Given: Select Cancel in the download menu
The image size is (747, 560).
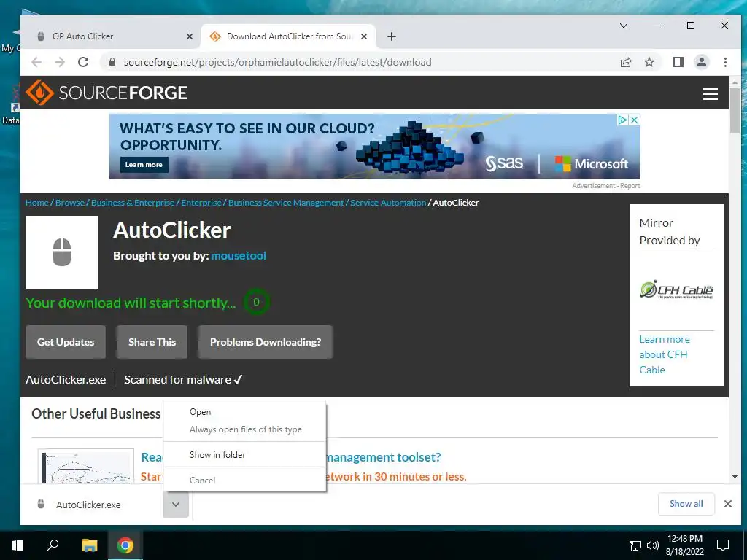Looking at the screenshot, I should click(x=244, y=480).
